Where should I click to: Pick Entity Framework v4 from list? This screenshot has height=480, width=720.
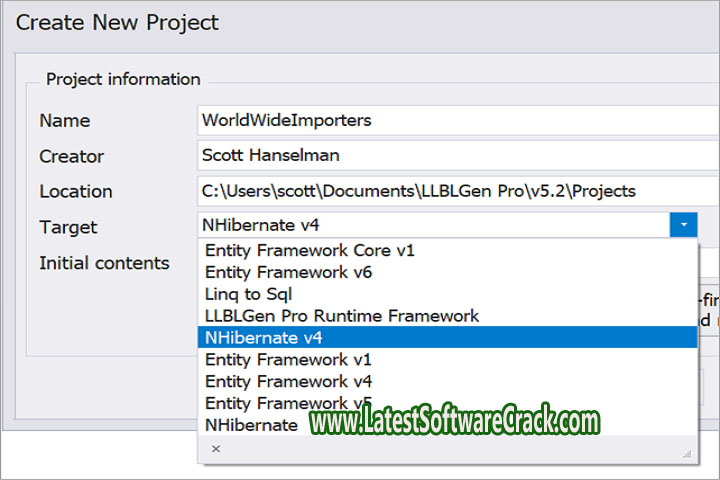pyautogui.click(x=448, y=381)
